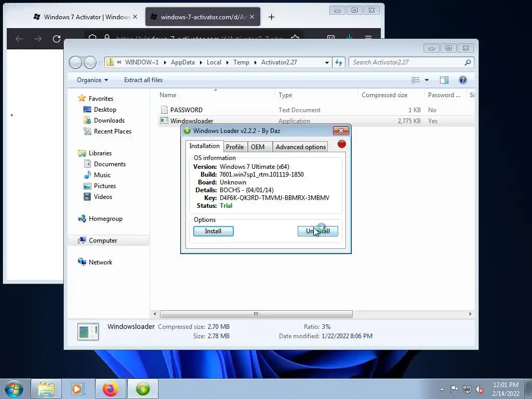Open Windows Explorer from the taskbar
Viewport: 532px width, 399px height.
point(46,389)
